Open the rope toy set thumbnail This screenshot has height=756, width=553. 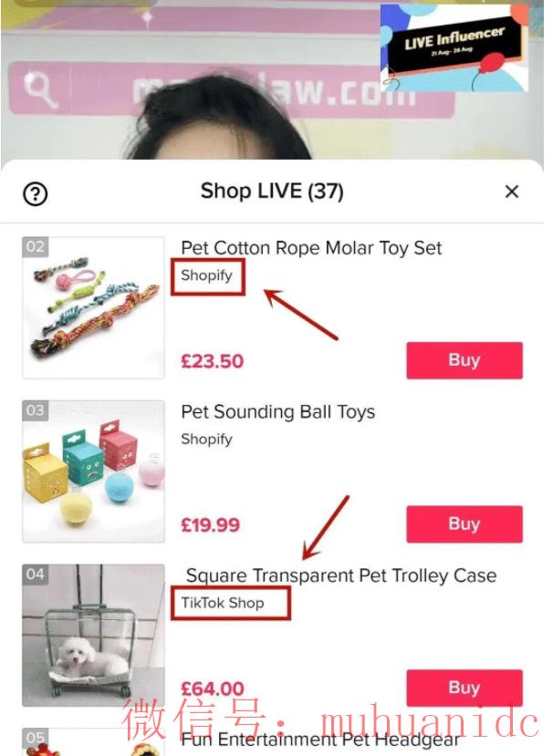coord(93,307)
